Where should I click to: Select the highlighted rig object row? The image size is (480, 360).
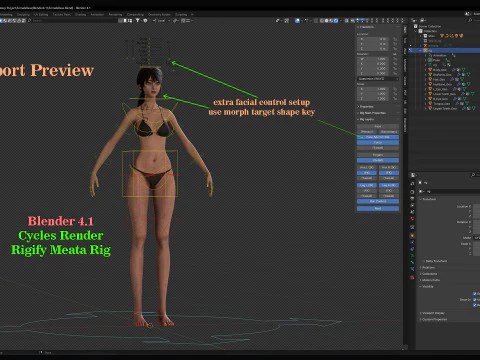(445, 50)
